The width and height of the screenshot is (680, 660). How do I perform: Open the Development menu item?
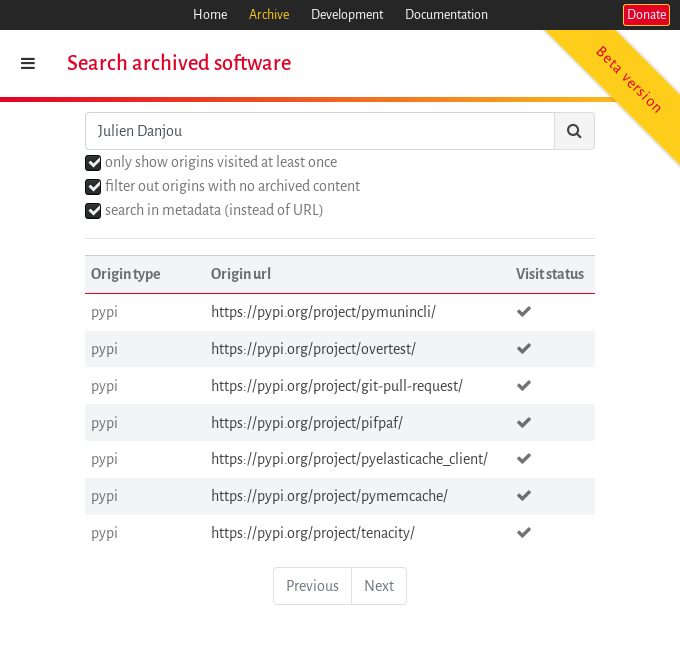coord(347,15)
